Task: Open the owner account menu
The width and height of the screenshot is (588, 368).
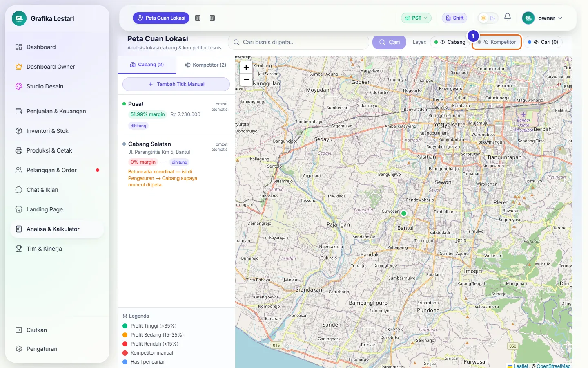Action: [x=543, y=18]
